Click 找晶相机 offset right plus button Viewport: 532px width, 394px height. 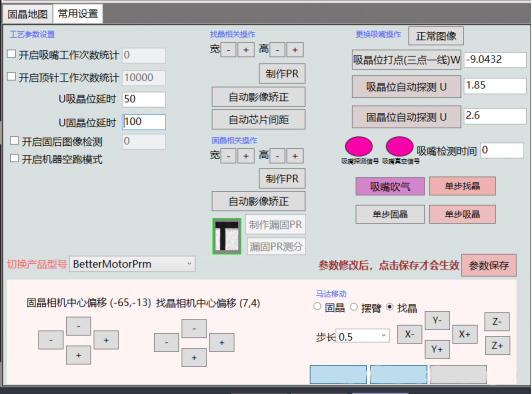pos(222,342)
